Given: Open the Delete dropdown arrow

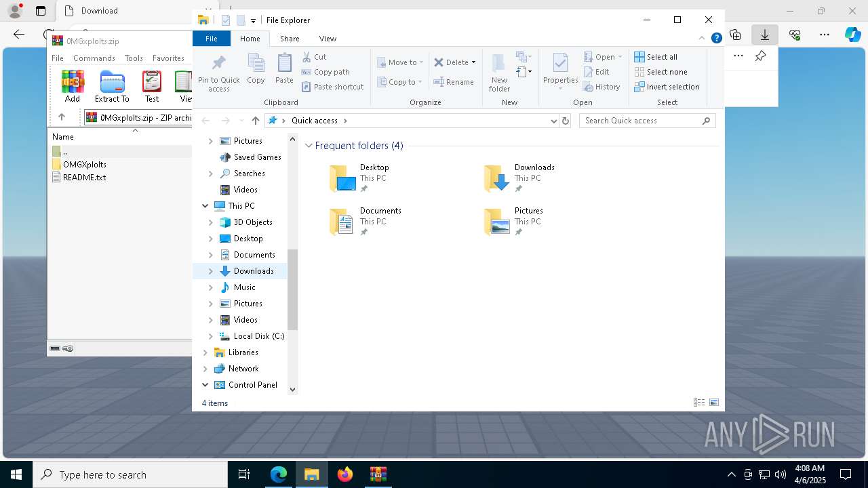Looking at the screenshot, I should tap(473, 62).
